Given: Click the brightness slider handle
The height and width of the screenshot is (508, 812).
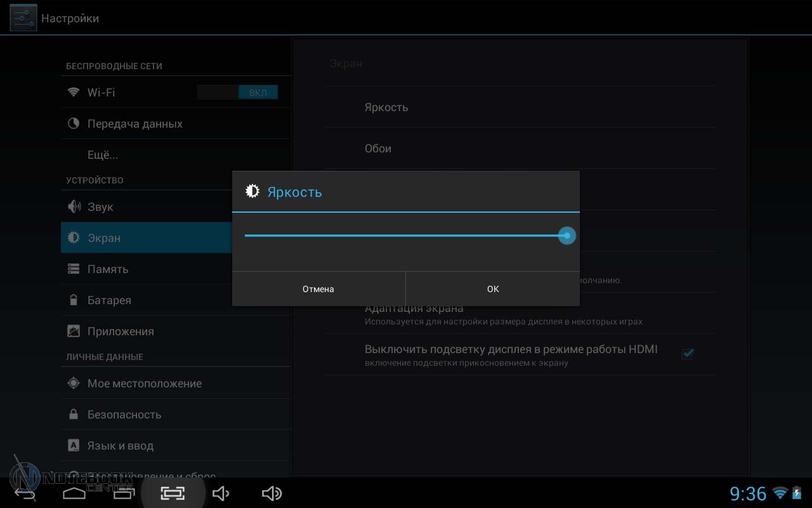Looking at the screenshot, I should 566,236.
